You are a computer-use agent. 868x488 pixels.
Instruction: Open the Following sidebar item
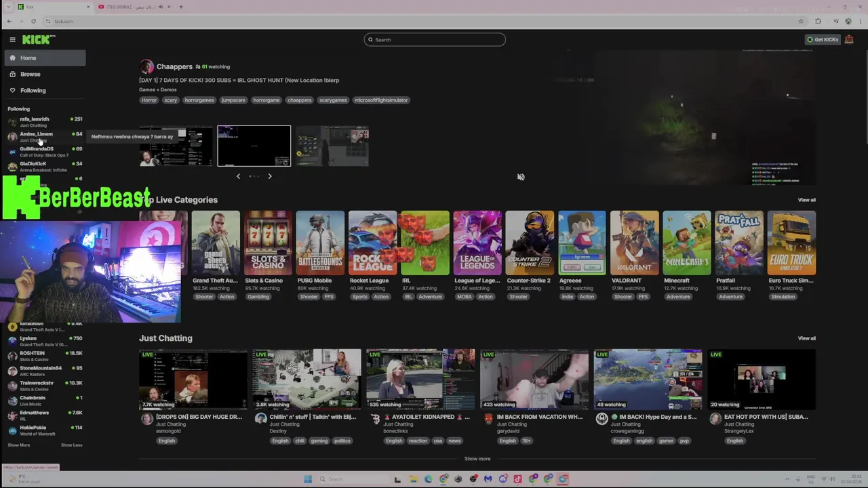coord(45,91)
